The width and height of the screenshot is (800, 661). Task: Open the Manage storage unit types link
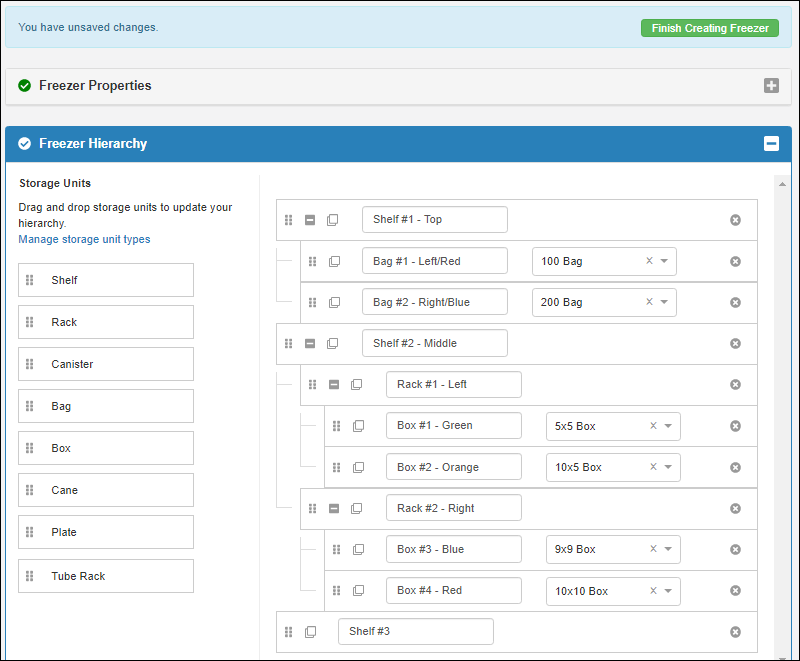[84, 239]
